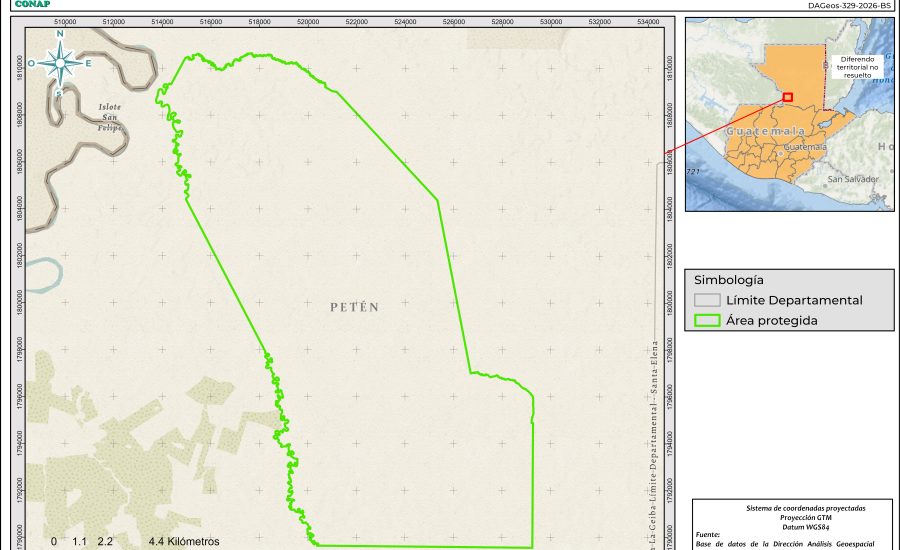Image resolution: width=900 pixels, height=550 pixels.
Task: Click the Área protegida legend label
Action: click(772, 321)
